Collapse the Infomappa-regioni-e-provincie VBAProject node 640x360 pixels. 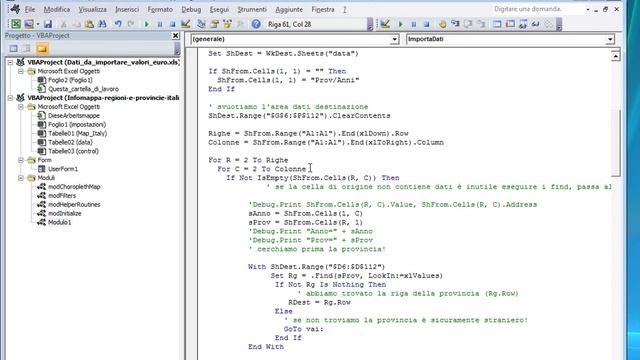(11, 98)
